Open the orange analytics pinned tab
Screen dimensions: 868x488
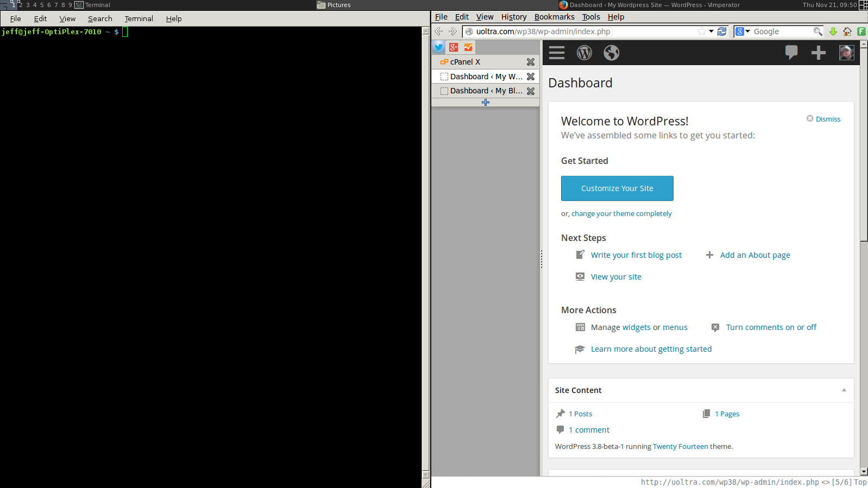pos(468,47)
